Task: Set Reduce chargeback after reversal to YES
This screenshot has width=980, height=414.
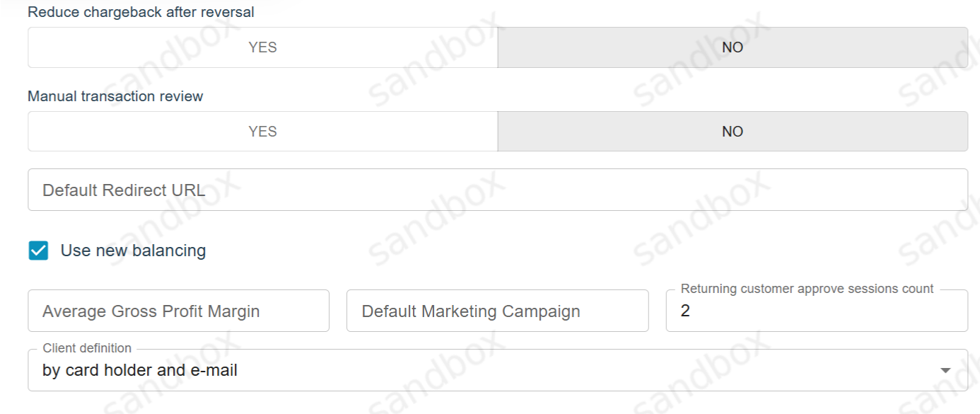Action: pyautogui.click(x=262, y=48)
